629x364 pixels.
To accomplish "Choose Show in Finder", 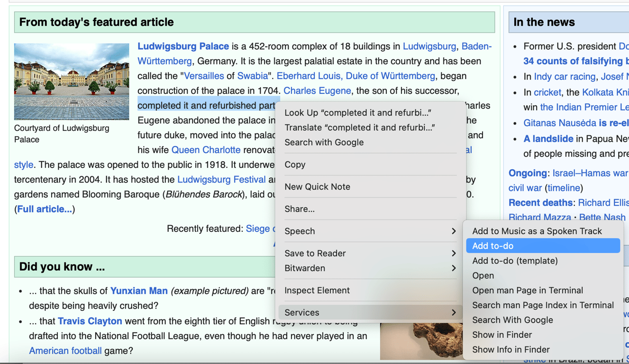I will point(543,335).
